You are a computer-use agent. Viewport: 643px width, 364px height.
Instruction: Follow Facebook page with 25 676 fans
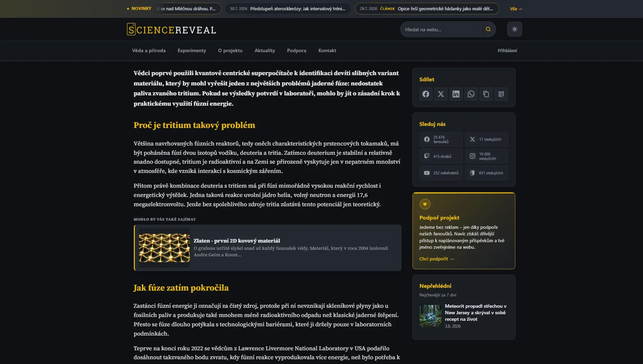coord(441,139)
